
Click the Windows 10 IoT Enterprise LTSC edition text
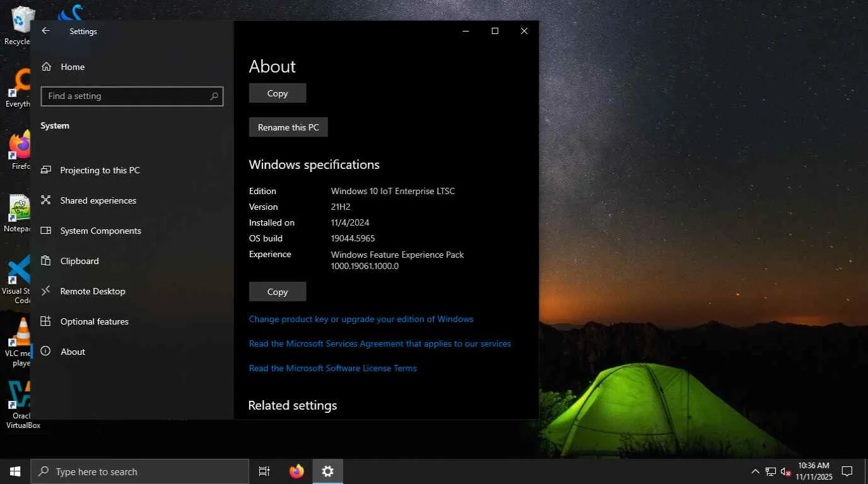coord(393,191)
